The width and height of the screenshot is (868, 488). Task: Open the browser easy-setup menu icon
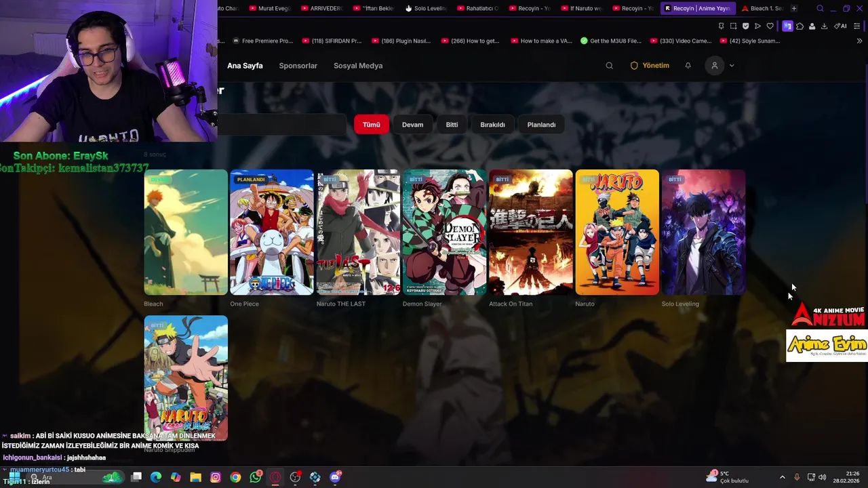857,26
